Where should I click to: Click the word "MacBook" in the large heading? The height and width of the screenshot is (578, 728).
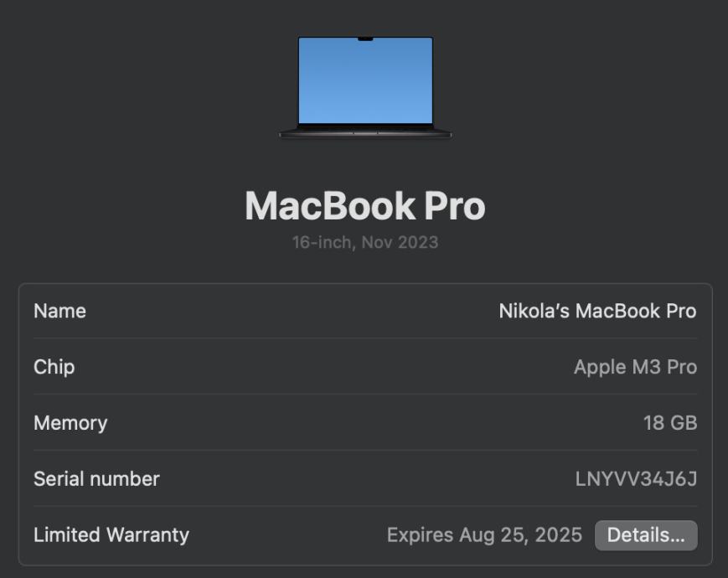click(329, 206)
